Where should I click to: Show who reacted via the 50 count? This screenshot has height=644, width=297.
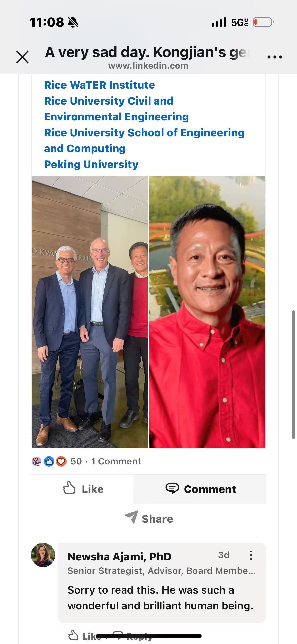click(x=76, y=461)
